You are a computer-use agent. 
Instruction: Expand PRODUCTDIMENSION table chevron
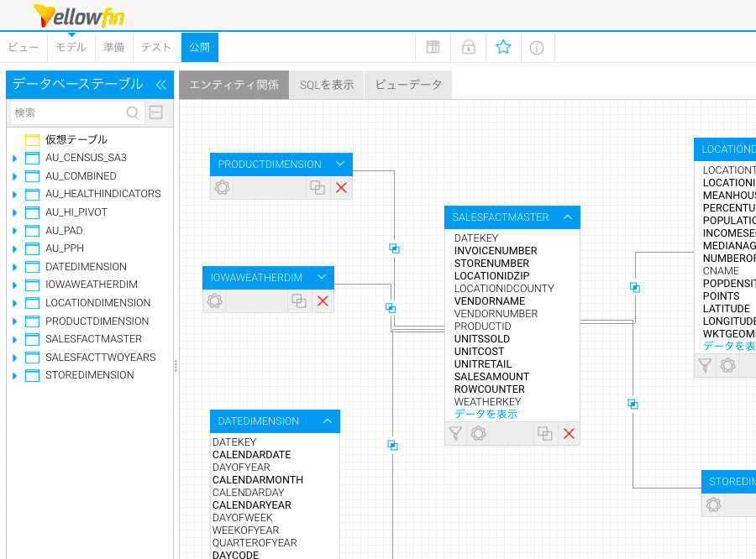[x=339, y=164]
